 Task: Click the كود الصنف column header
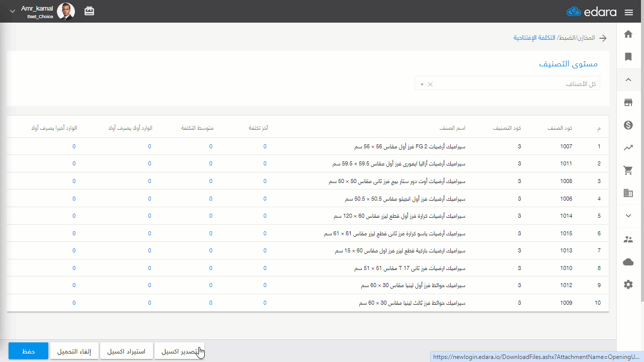coord(559,129)
